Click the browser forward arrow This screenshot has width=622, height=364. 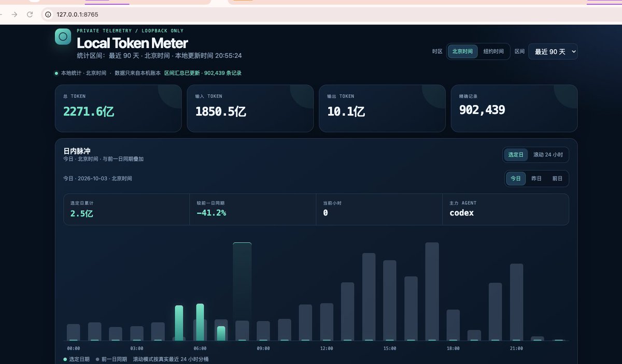click(14, 14)
